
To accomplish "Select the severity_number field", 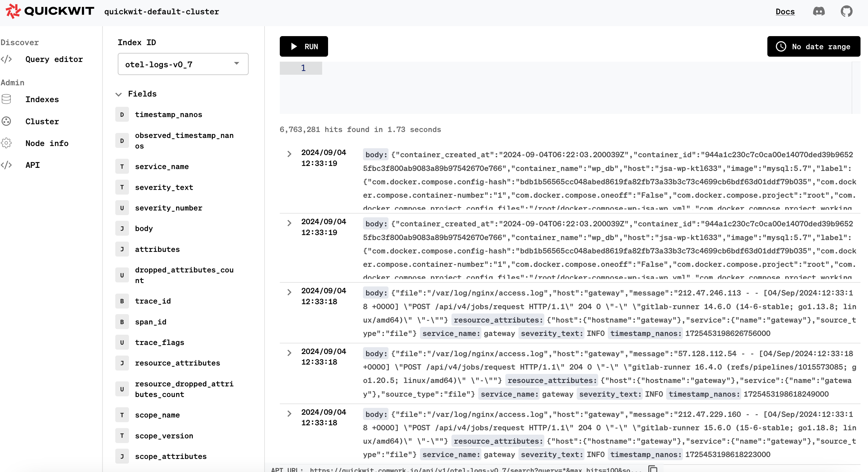I will [169, 208].
